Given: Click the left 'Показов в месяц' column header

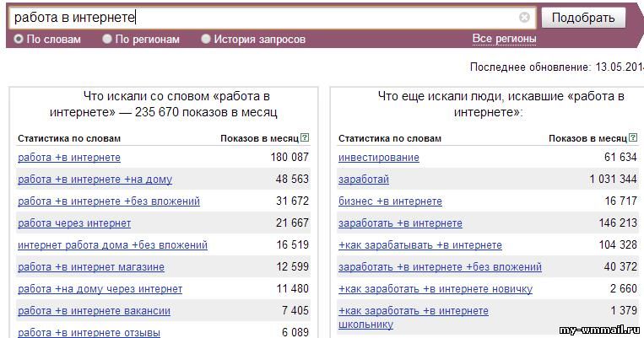Looking at the screenshot, I should [260, 138].
